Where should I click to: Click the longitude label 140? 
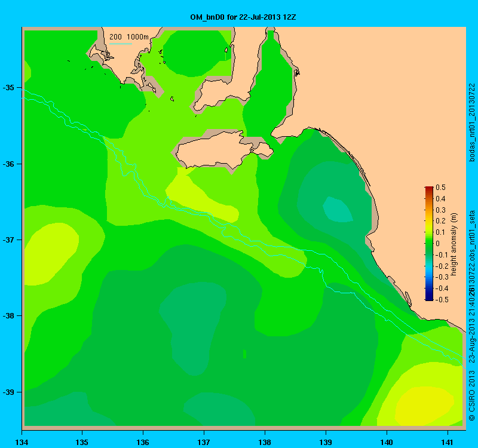(x=387, y=442)
